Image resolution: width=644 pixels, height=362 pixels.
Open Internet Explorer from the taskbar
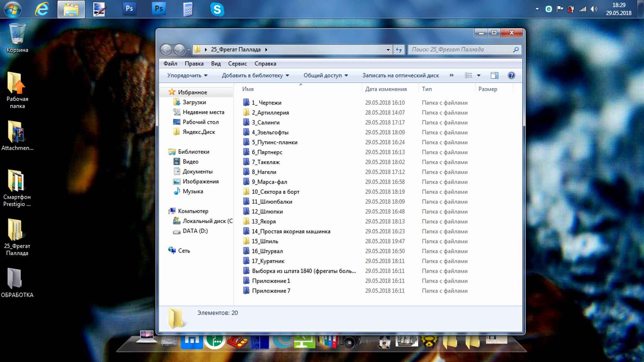[x=42, y=9]
